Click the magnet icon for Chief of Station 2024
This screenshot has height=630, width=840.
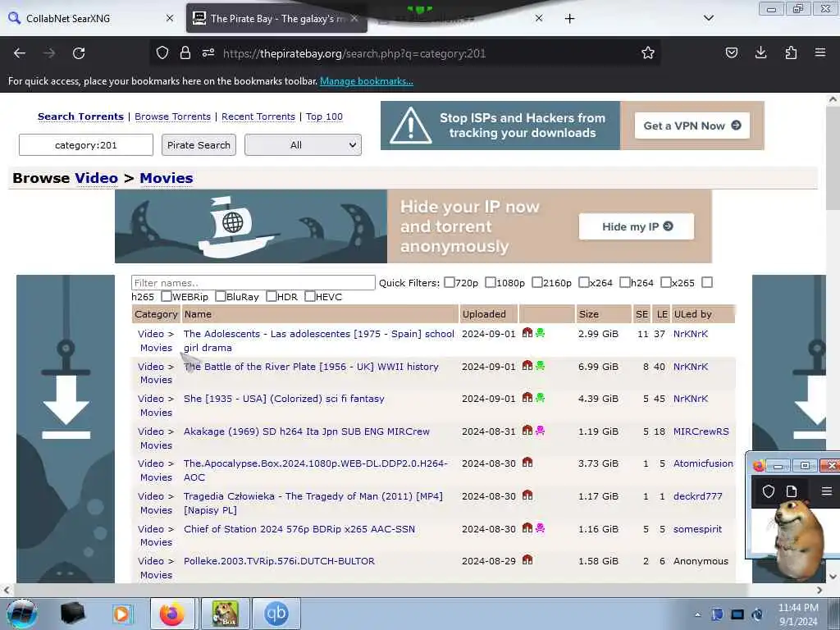[x=527, y=528]
